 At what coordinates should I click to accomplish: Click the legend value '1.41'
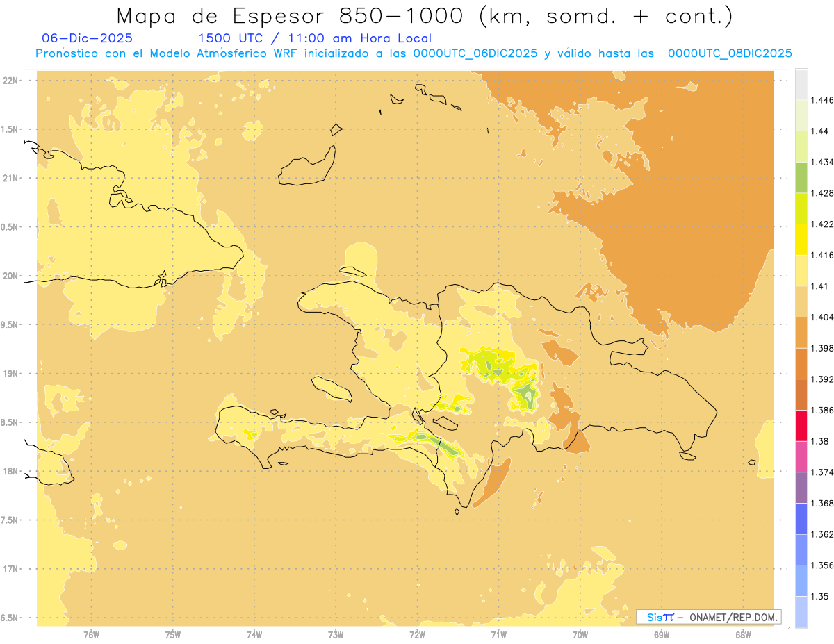click(x=821, y=286)
